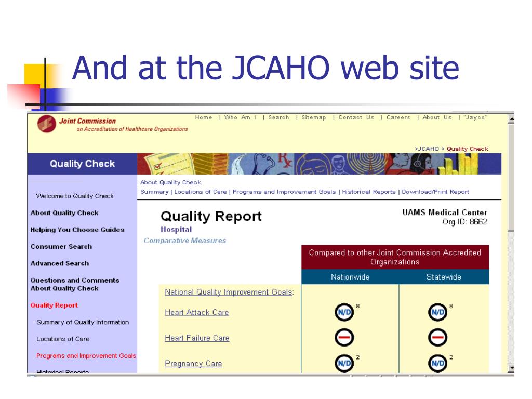The width and height of the screenshot is (532, 399).
Task: Click the Statewide N/D icon for Pregnancy Care
Action: [437, 363]
